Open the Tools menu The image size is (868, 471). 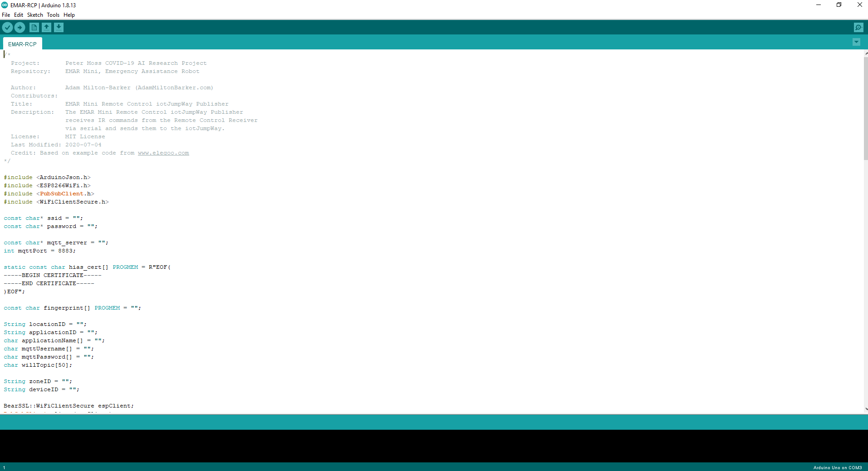53,15
